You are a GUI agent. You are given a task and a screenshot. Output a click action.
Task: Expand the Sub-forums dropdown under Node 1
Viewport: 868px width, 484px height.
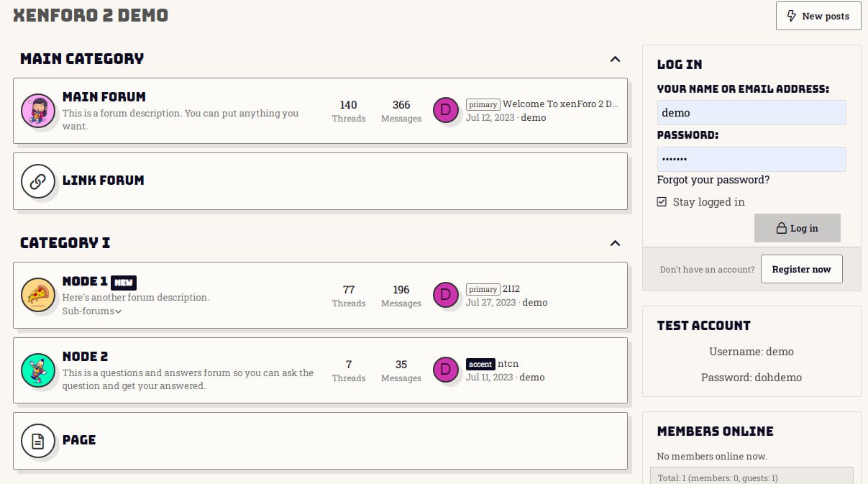tap(92, 311)
